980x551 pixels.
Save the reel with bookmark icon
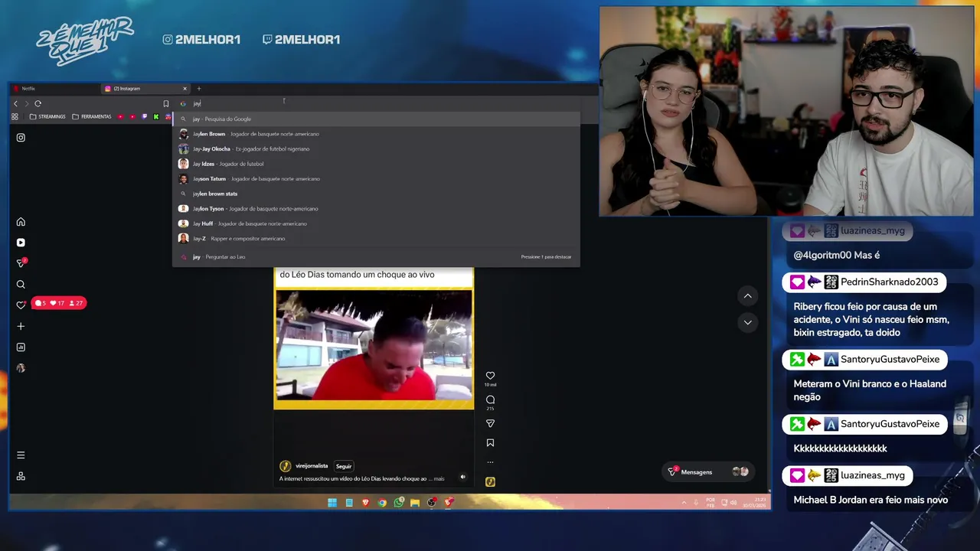tap(490, 442)
